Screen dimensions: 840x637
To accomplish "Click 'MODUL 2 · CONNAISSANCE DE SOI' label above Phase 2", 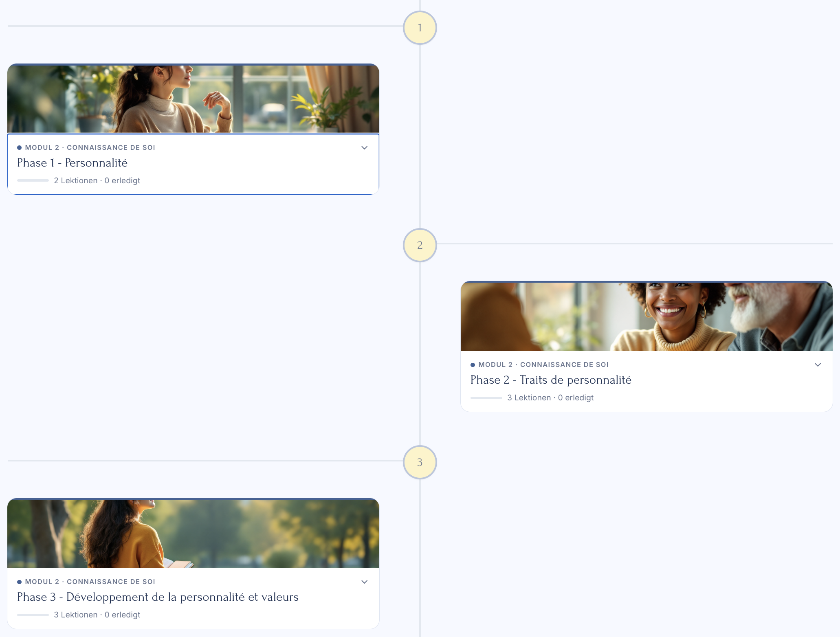I will 543,365.
